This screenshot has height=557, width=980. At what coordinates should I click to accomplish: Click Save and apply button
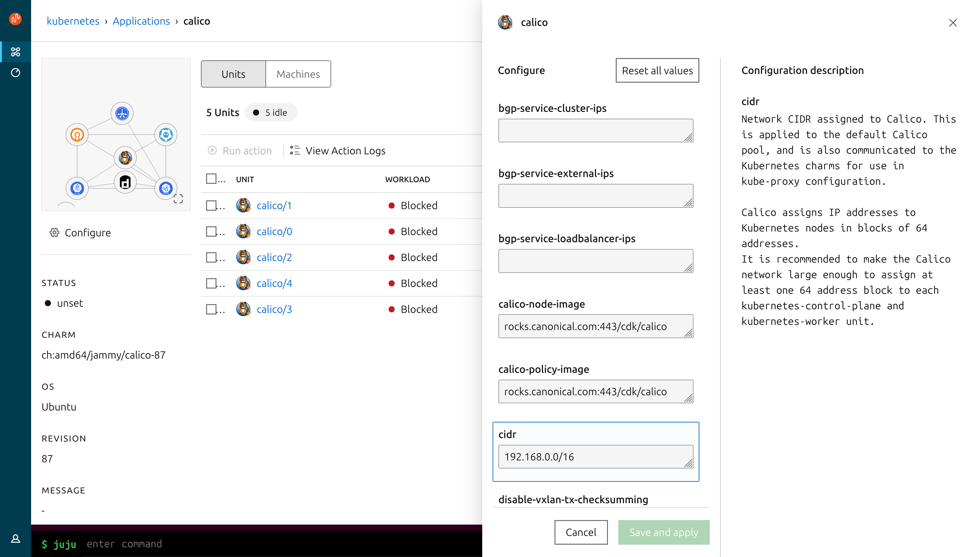click(664, 532)
